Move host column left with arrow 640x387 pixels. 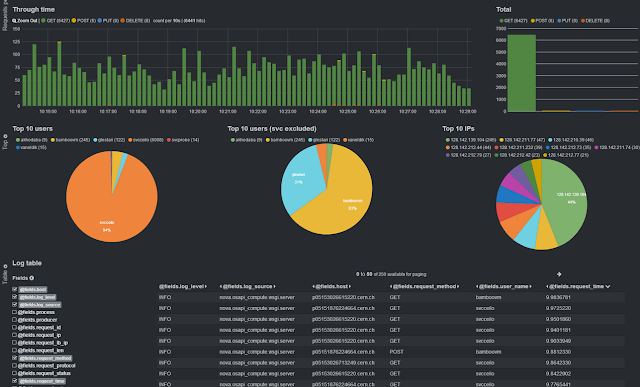(x=313, y=287)
